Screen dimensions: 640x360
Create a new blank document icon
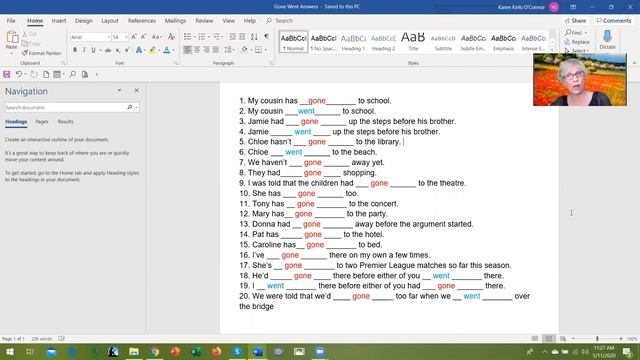(x=46, y=74)
